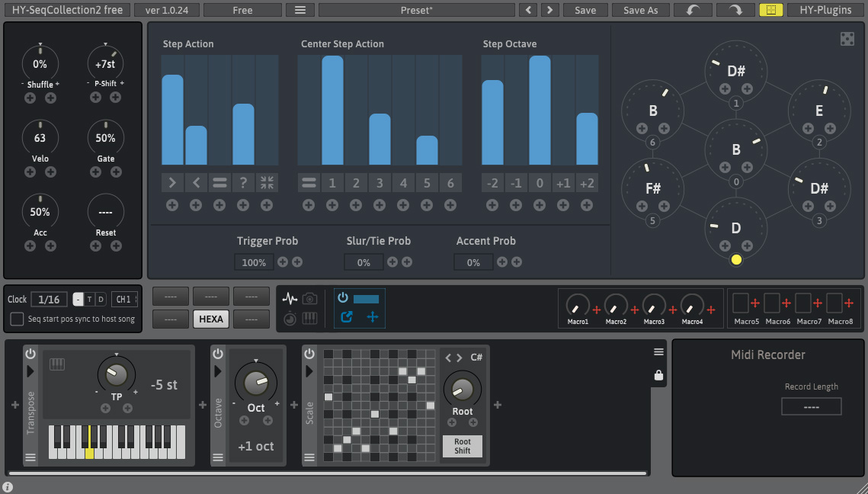
Task: Open the CH1 channel selector
Action: (124, 300)
